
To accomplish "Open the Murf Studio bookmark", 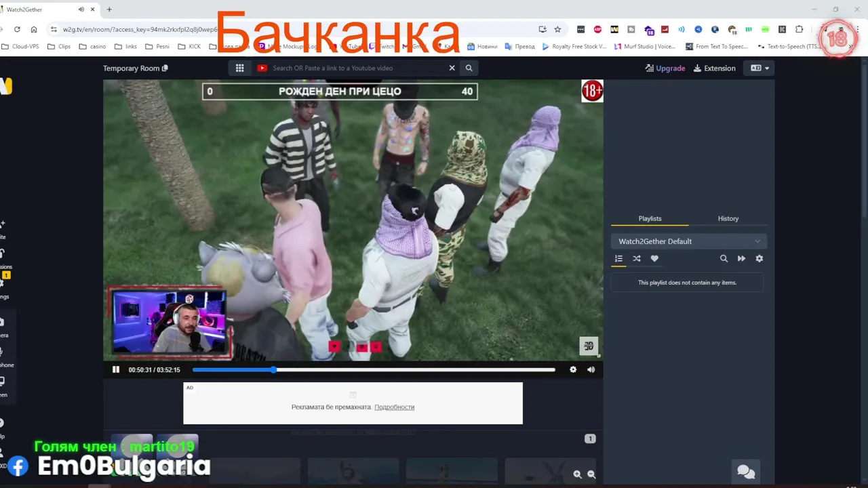I will click(645, 47).
